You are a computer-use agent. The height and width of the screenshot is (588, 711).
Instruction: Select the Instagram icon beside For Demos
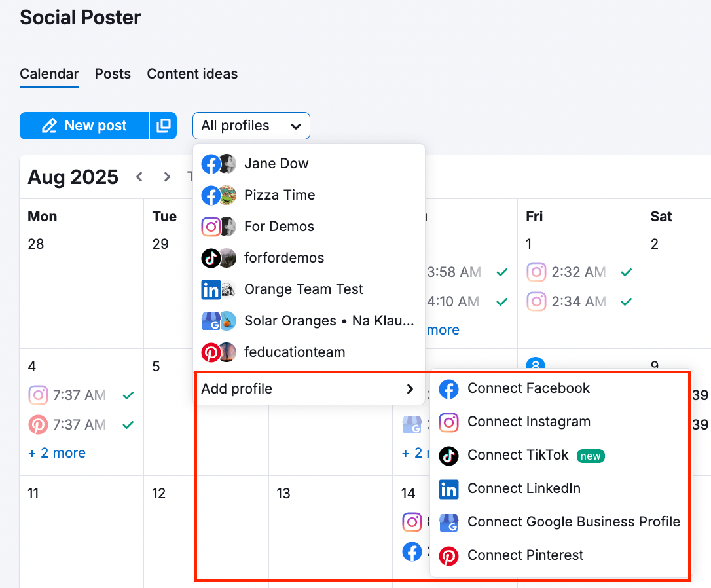(210, 227)
